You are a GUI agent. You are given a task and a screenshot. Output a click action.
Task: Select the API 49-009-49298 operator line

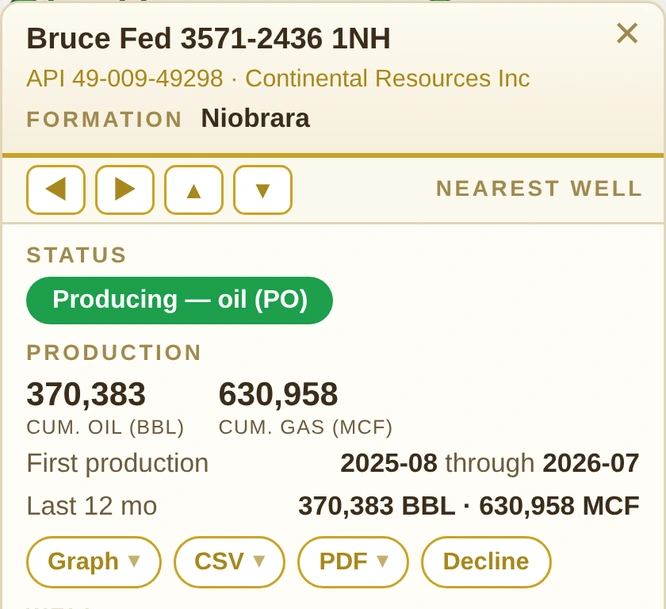(278, 79)
